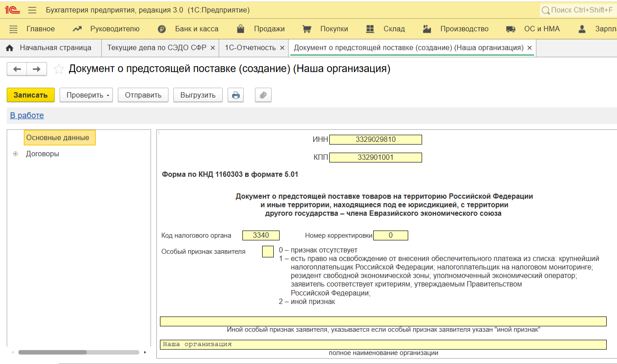Click the Покупки cart icon
This screenshot has height=364, width=617.
point(307,29)
